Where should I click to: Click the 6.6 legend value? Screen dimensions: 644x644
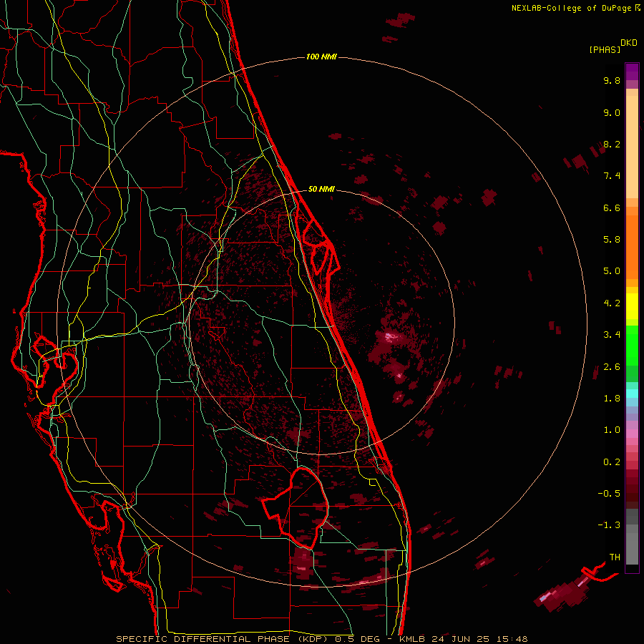(x=612, y=208)
